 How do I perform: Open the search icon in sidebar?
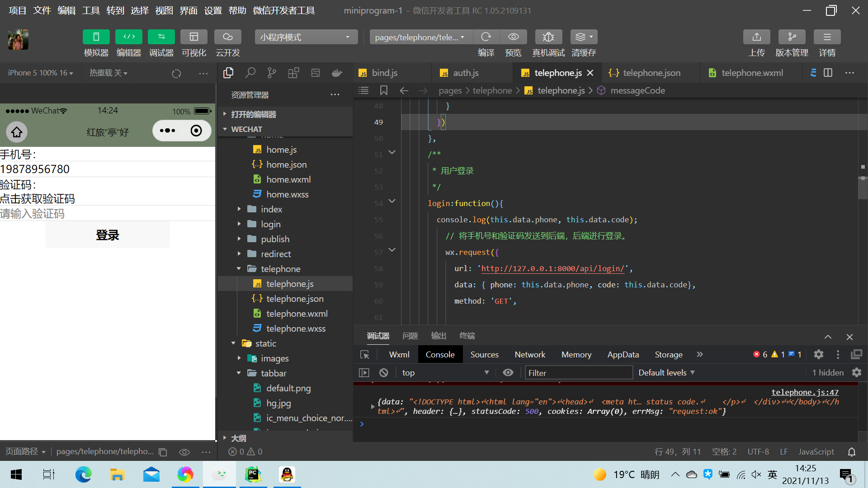coord(250,73)
